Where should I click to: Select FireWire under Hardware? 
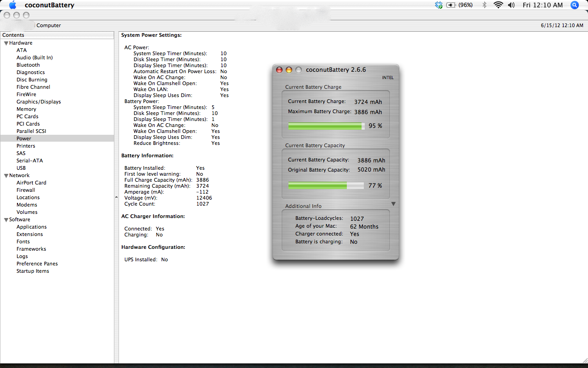(x=26, y=94)
